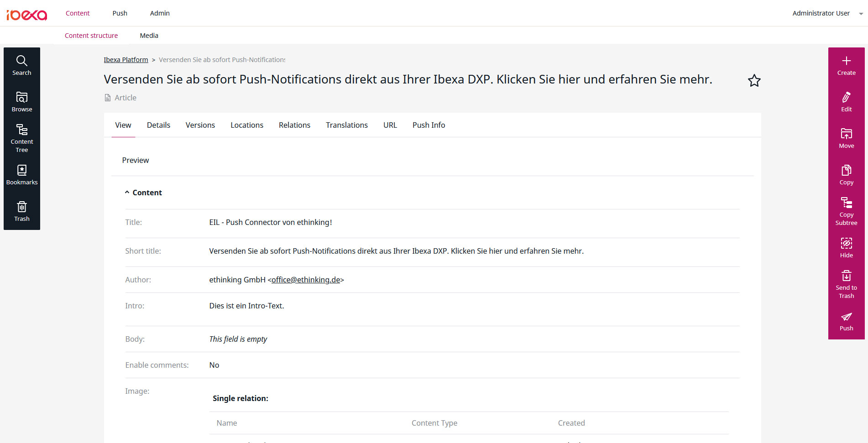The height and width of the screenshot is (443, 868).
Task: Click the Create action button
Action: (x=846, y=66)
